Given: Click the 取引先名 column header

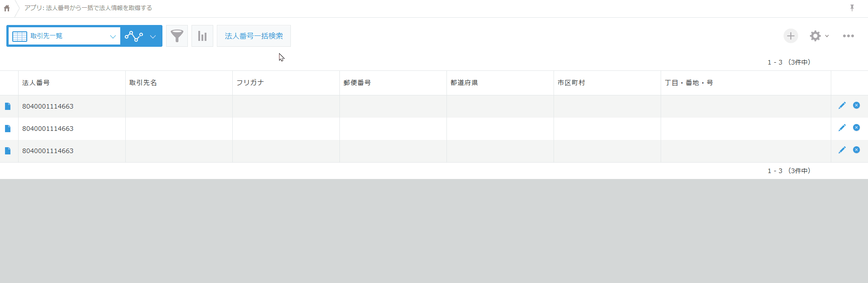Looking at the screenshot, I should click(x=143, y=83).
